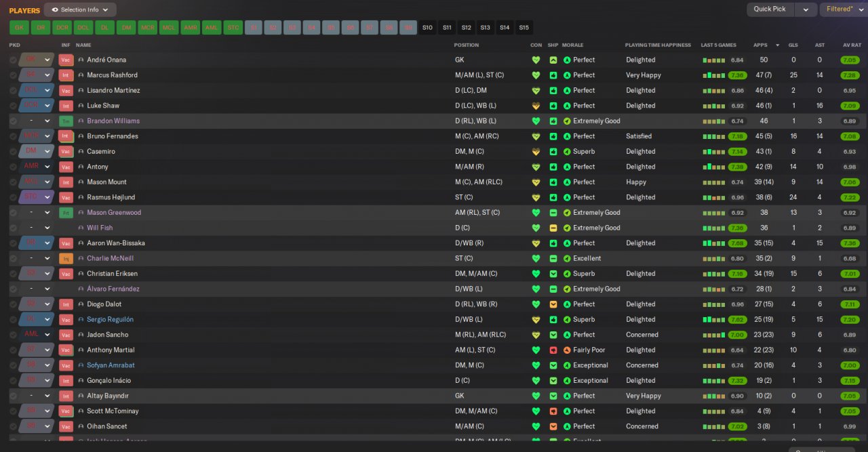Click the Inj status icon for Charlie McNeill
The height and width of the screenshot is (452, 868).
point(66,258)
